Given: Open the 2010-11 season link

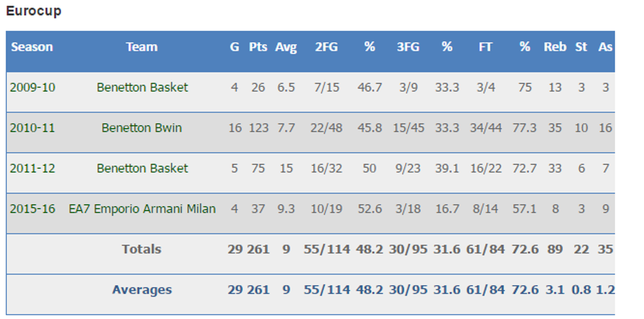Looking at the screenshot, I should [33, 128].
